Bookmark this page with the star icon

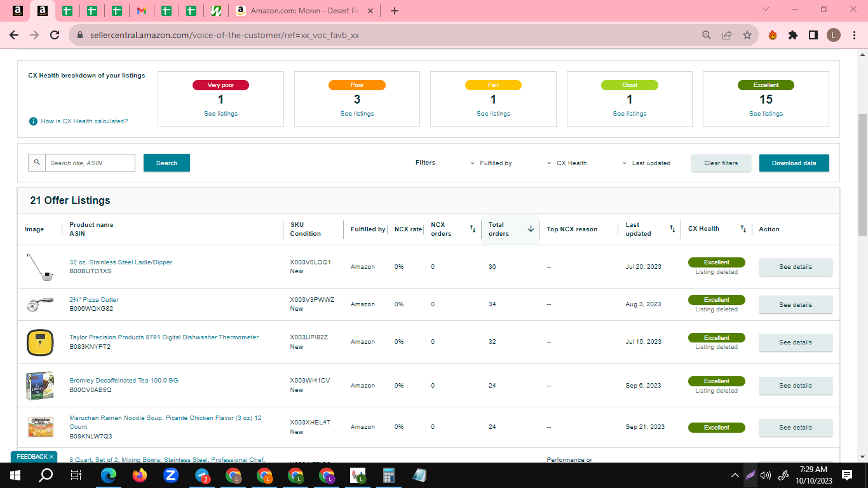(747, 35)
